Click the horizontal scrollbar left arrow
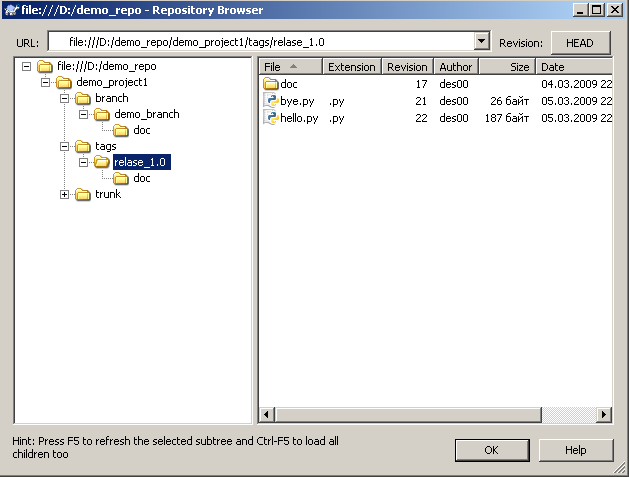The width and height of the screenshot is (629, 477). coord(267,414)
